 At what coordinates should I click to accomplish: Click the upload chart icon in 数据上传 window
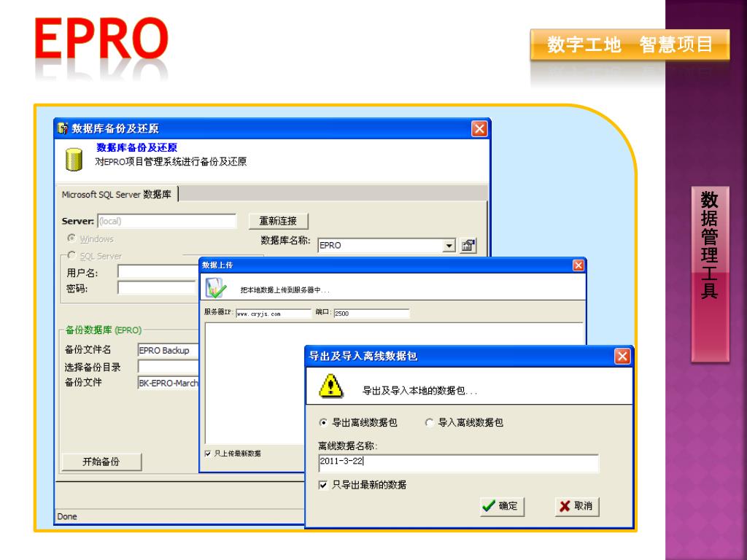(216, 288)
